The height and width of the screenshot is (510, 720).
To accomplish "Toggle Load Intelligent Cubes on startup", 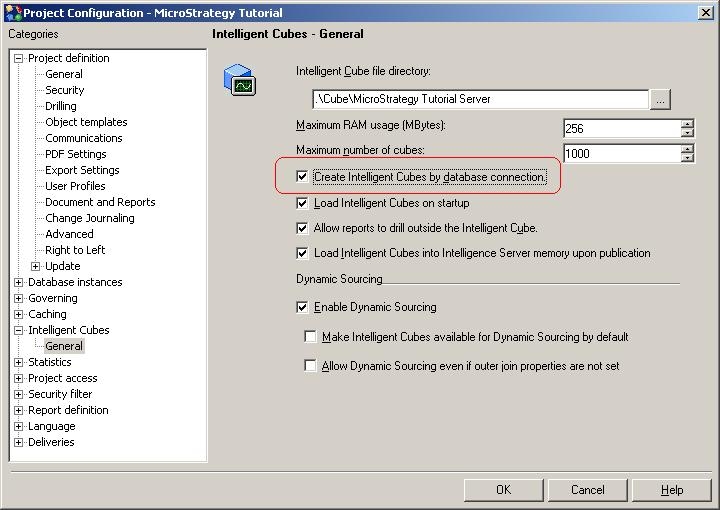I will [x=302, y=203].
